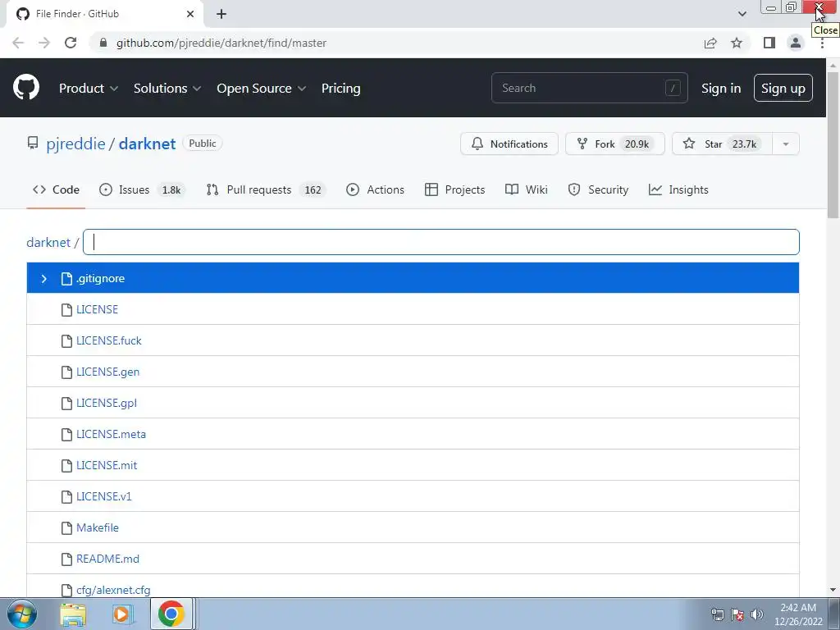840x630 pixels.
Task: Click the file icon next to README.md
Action: tap(66, 559)
